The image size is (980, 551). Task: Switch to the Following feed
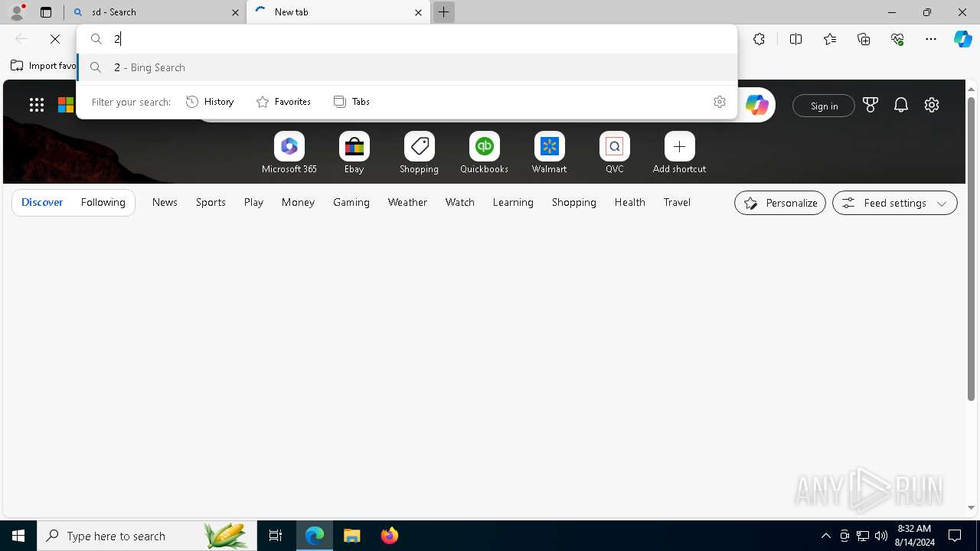(x=103, y=202)
